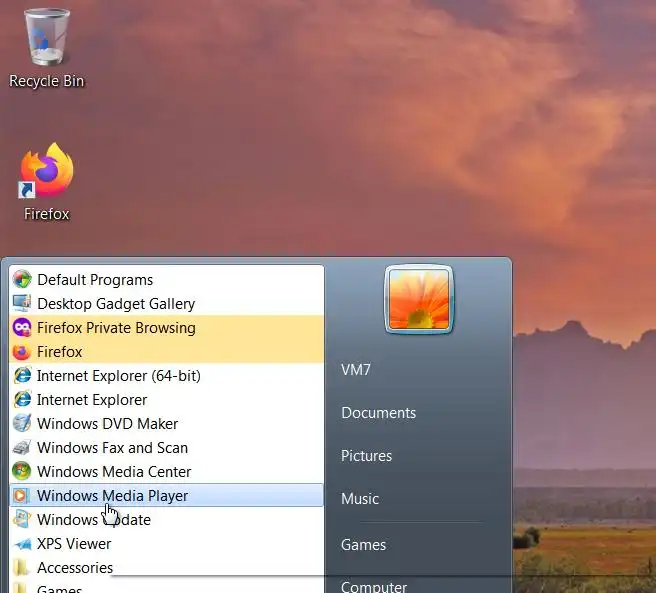Select Windows Fax and Scan entry
The image size is (656, 593).
click(x=167, y=447)
